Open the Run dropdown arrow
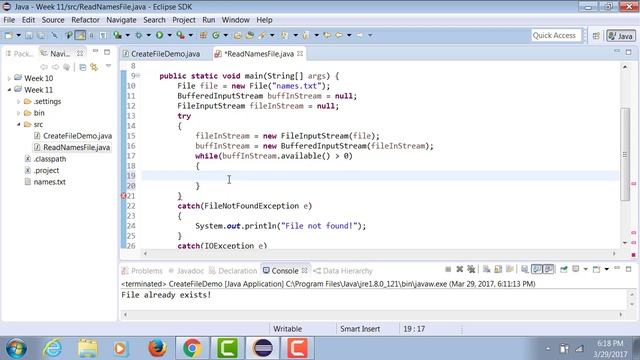 pyautogui.click(x=169, y=36)
